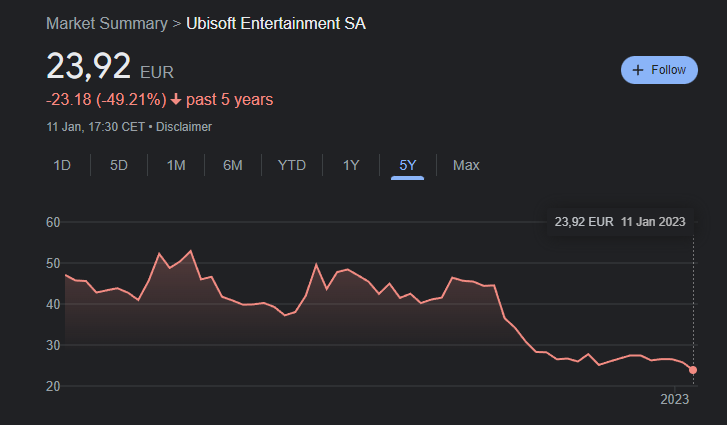Click the -23.18 (-49.21%) change value

(106, 100)
